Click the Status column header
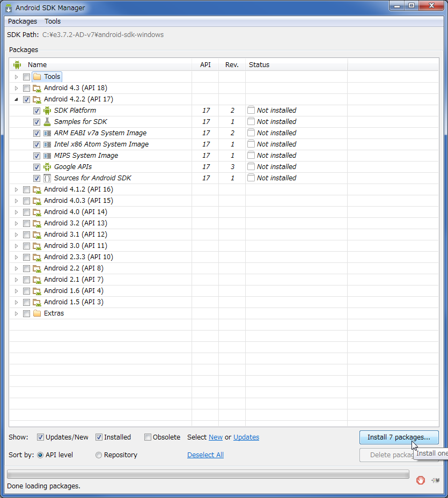 pos(296,65)
